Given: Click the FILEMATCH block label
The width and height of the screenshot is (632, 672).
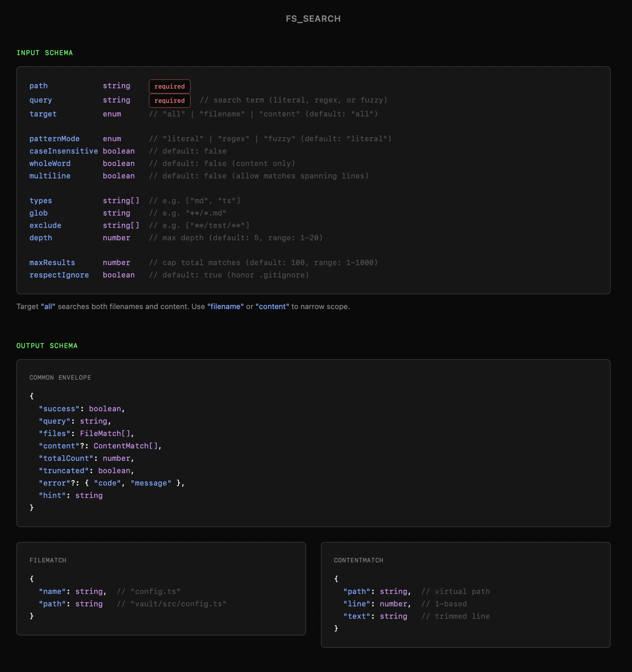Looking at the screenshot, I should 48,560.
